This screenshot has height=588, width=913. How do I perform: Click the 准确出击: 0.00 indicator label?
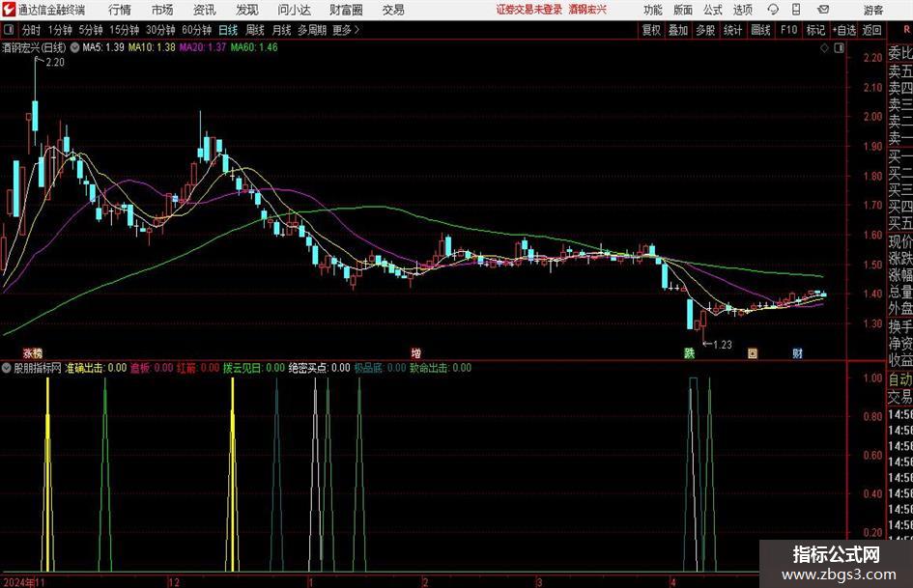[96, 368]
